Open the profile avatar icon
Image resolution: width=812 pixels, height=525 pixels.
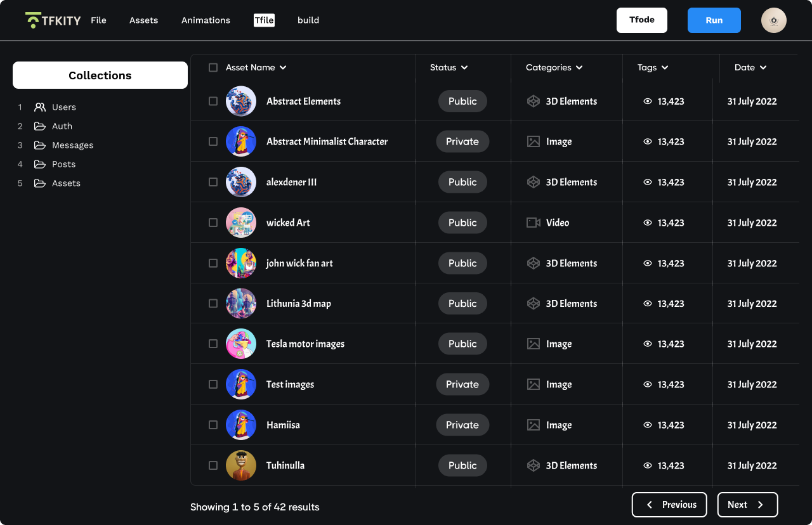tap(773, 20)
